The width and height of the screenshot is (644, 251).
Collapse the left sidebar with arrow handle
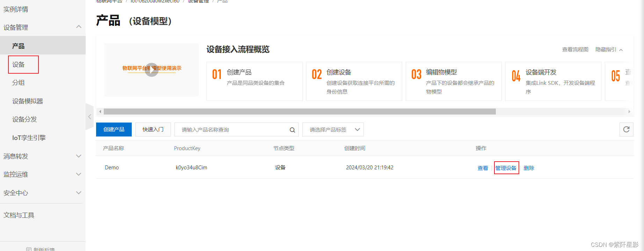90,117
